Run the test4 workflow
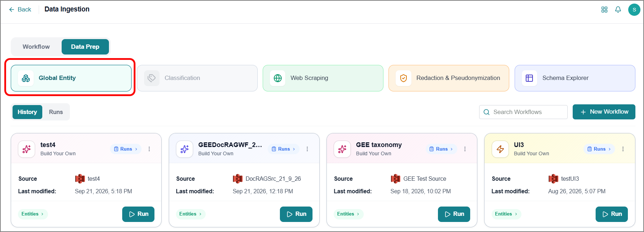 click(x=138, y=214)
